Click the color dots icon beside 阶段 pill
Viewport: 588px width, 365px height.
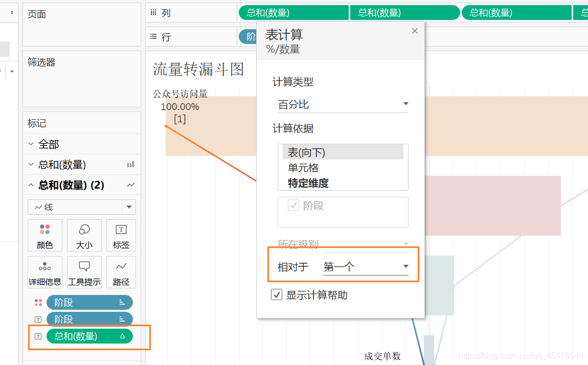click(x=38, y=303)
